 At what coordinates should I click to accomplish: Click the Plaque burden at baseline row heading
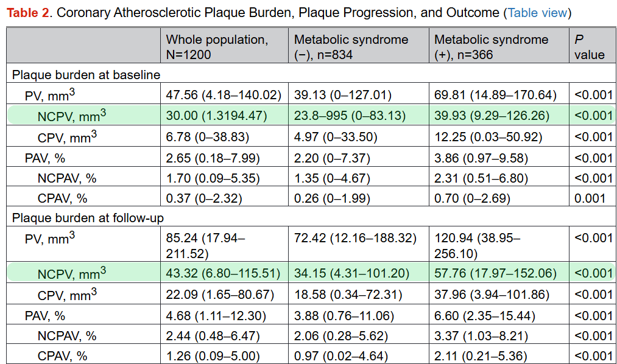tap(86, 75)
